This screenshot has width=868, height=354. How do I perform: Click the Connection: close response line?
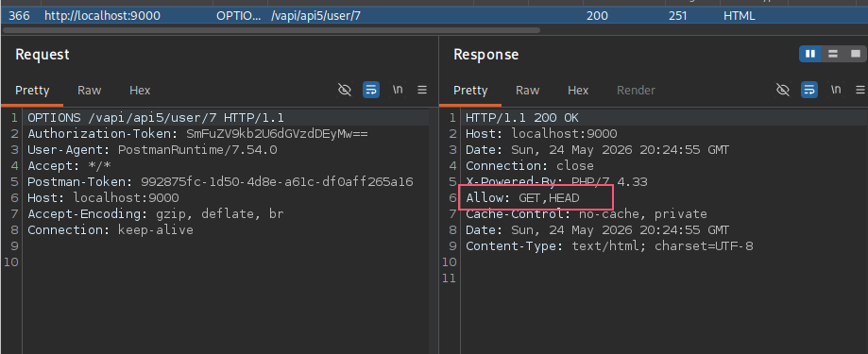tap(529, 165)
